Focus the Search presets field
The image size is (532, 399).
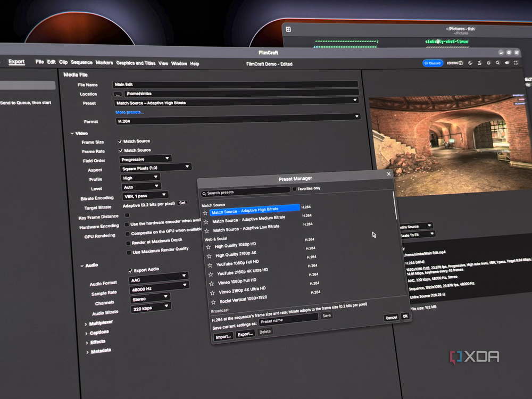point(246,193)
